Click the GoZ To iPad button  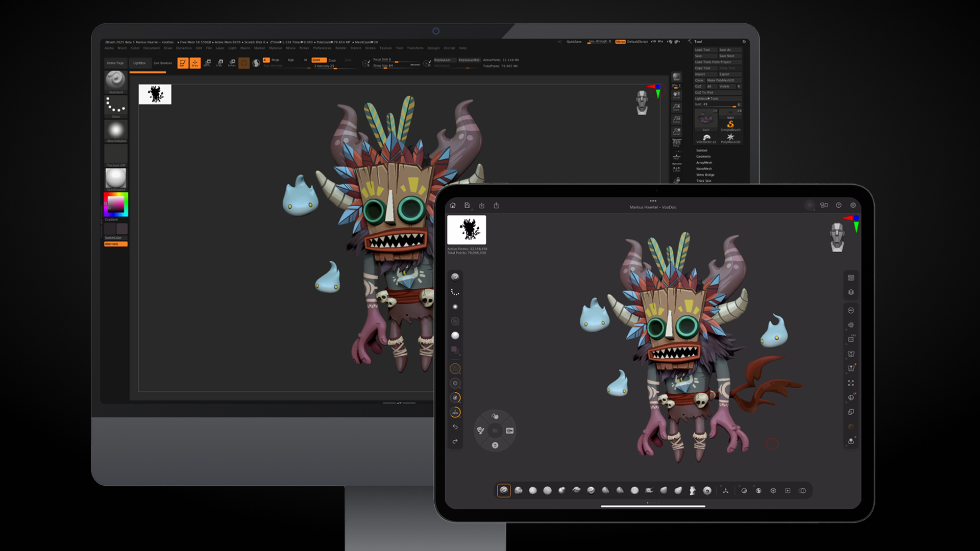(718, 92)
